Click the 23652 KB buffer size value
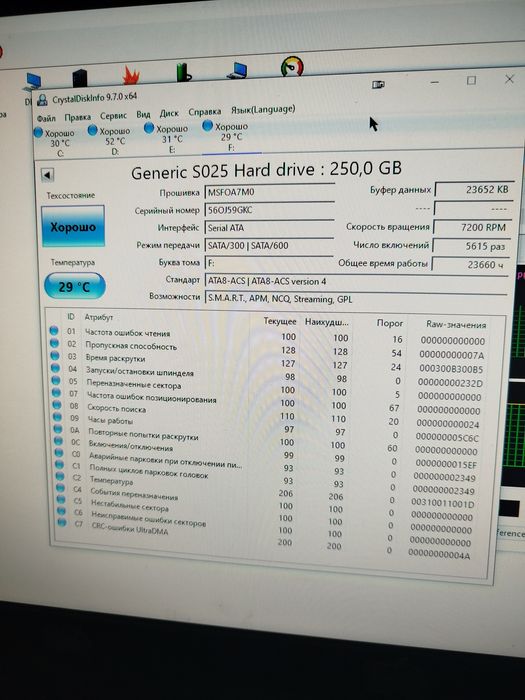This screenshot has width=525, height=700. coord(474,189)
